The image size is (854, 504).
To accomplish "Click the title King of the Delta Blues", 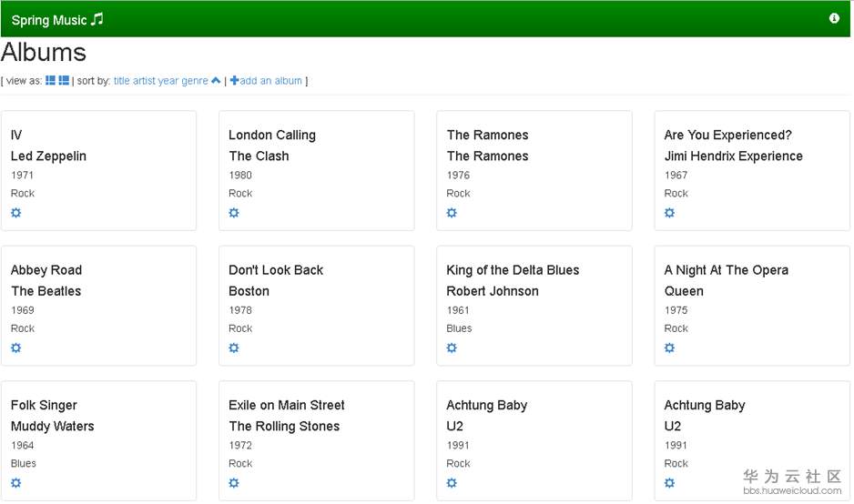I will 513,270.
